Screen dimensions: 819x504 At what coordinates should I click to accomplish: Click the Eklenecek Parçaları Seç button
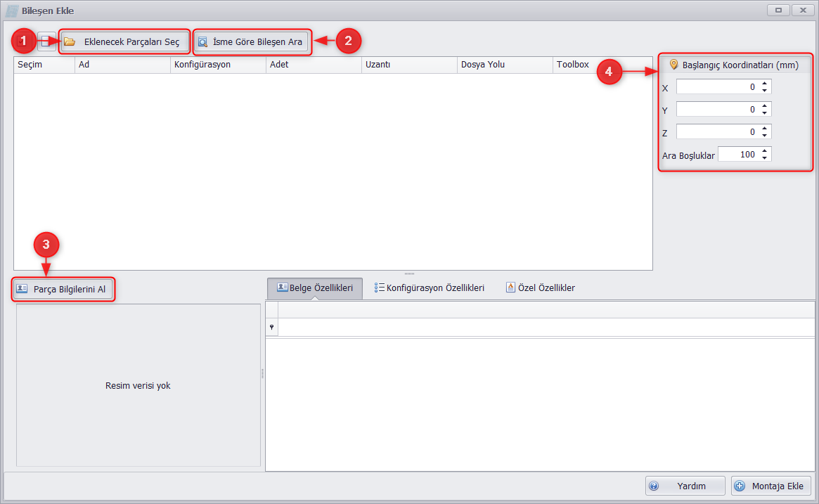(x=124, y=41)
